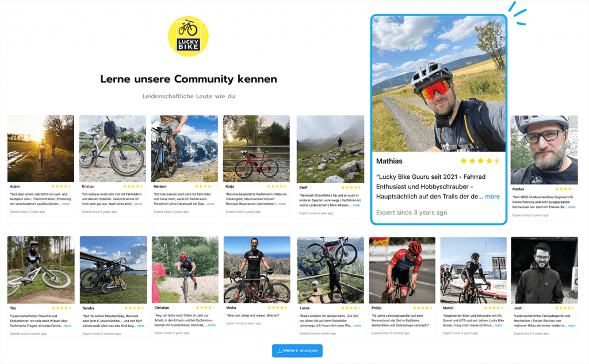Click Micha's star rating
Screen dimensions: 589x364
[277, 308]
